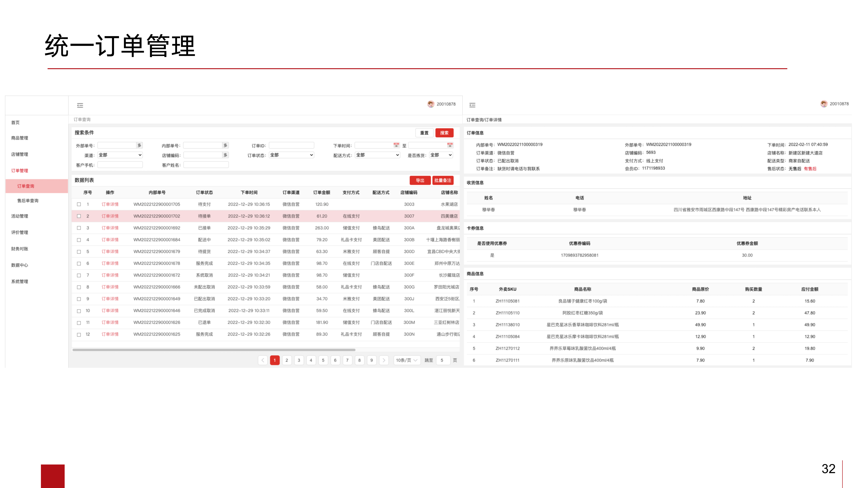Click menu fold icon in order detail panel

[472, 105]
